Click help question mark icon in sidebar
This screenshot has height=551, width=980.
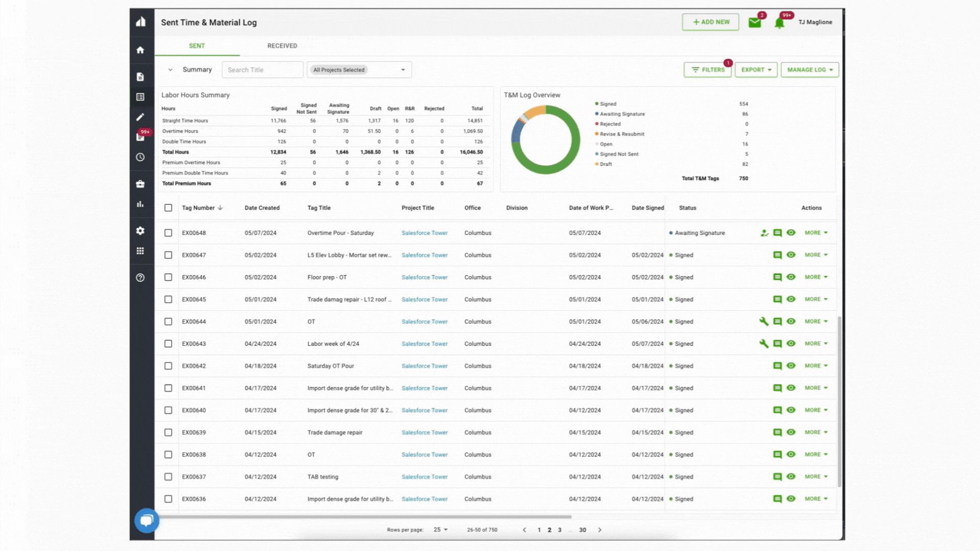click(x=140, y=278)
